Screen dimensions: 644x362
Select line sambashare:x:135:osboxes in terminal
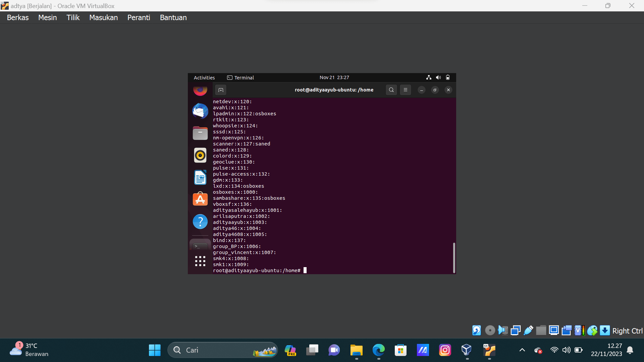click(x=249, y=198)
